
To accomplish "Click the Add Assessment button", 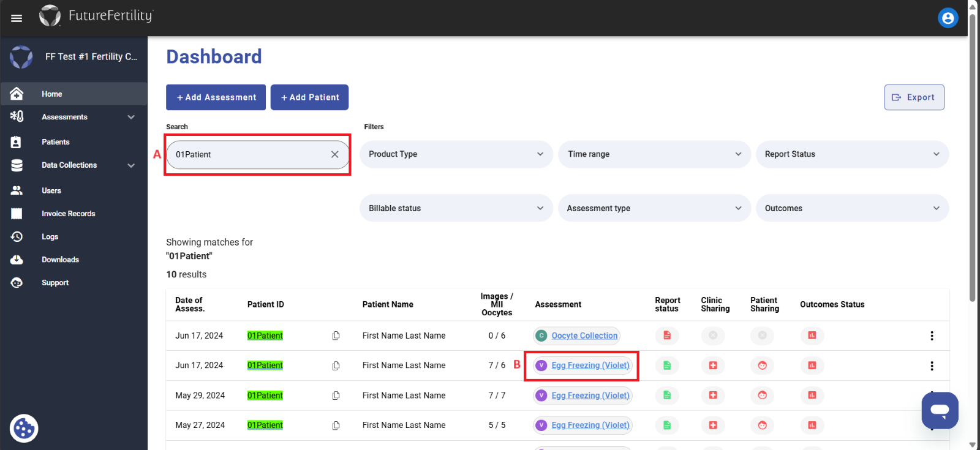I will point(216,97).
